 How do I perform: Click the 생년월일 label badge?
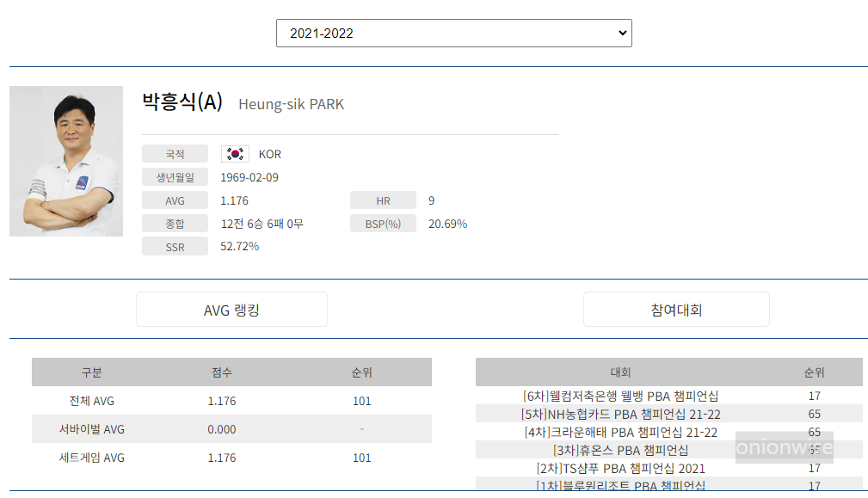pos(175,176)
